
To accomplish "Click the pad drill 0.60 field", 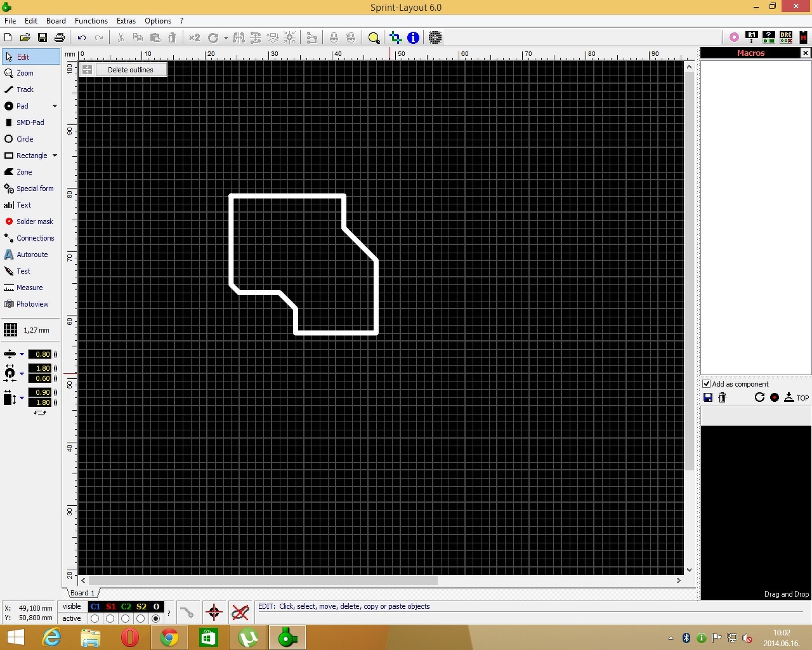I will 40,378.
